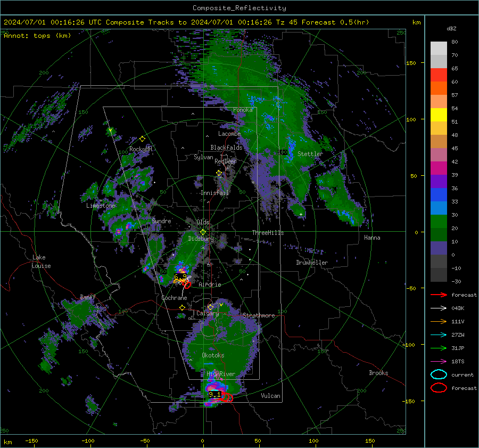The image size is (479, 448).
Task: Click the Composite_Reflectivity title
Action: pos(239,8)
